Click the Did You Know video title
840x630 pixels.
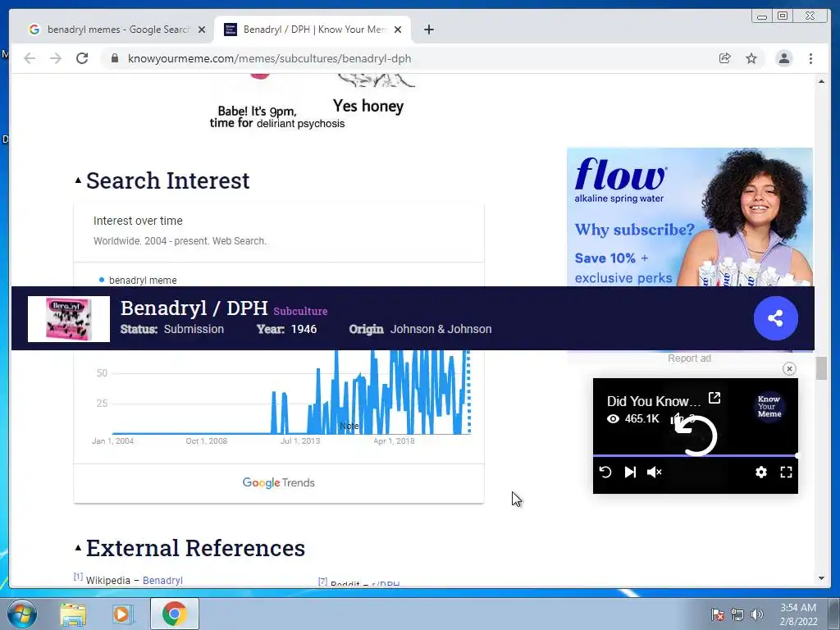tap(654, 401)
